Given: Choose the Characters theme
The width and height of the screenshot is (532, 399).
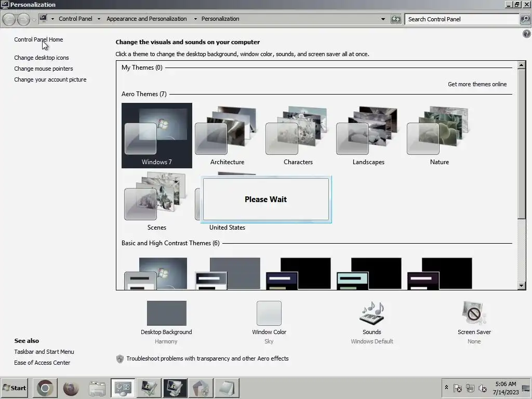Looking at the screenshot, I should tap(298, 136).
